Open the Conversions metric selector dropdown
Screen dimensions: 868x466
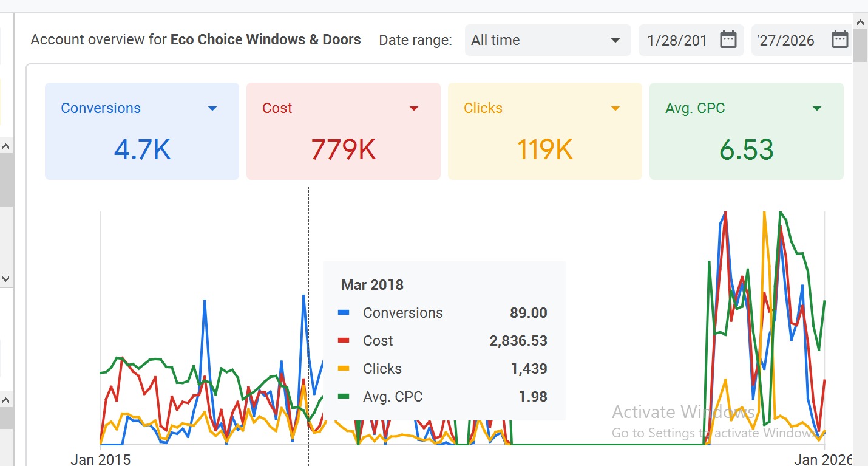212,108
